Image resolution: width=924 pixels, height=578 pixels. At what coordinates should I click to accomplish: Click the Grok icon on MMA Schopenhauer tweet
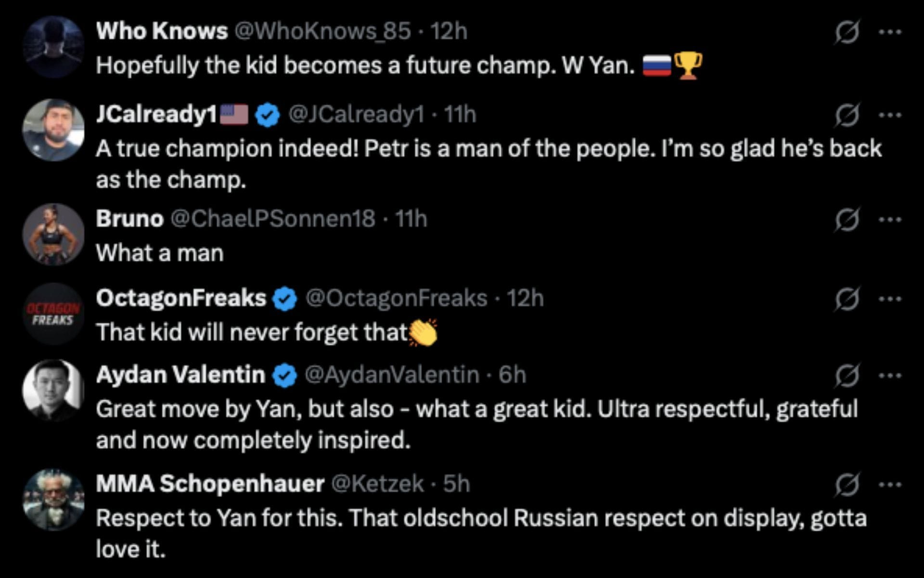[x=847, y=485]
